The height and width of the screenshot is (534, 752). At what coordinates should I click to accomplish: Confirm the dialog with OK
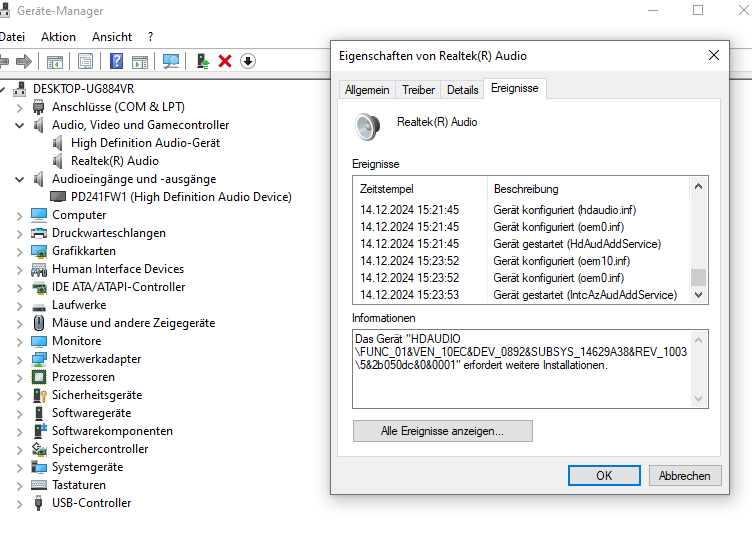(x=604, y=475)
